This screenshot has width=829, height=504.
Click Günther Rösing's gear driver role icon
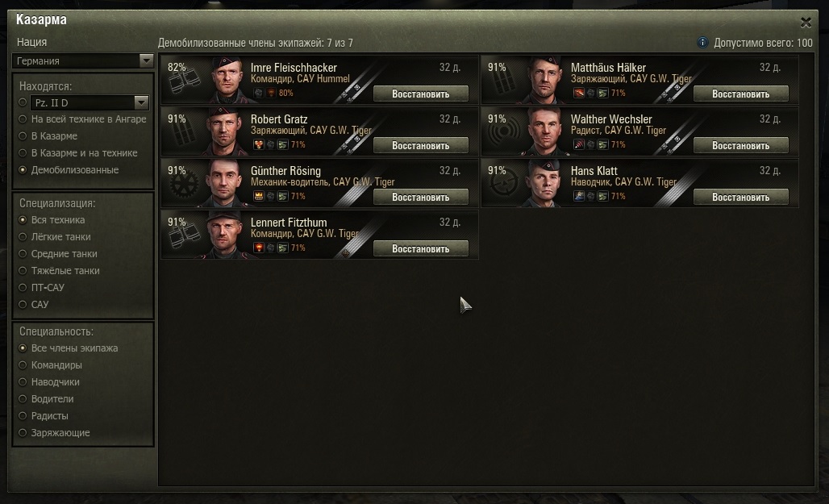[184, 185]
